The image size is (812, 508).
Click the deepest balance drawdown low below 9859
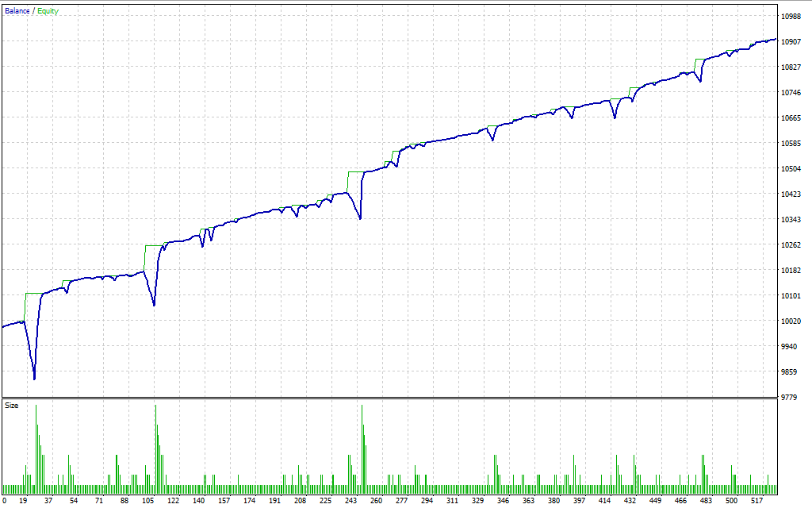[x=34, y=379]
